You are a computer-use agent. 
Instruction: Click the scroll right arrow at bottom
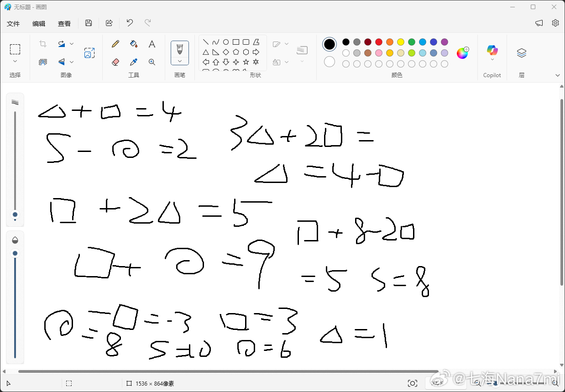555,371
